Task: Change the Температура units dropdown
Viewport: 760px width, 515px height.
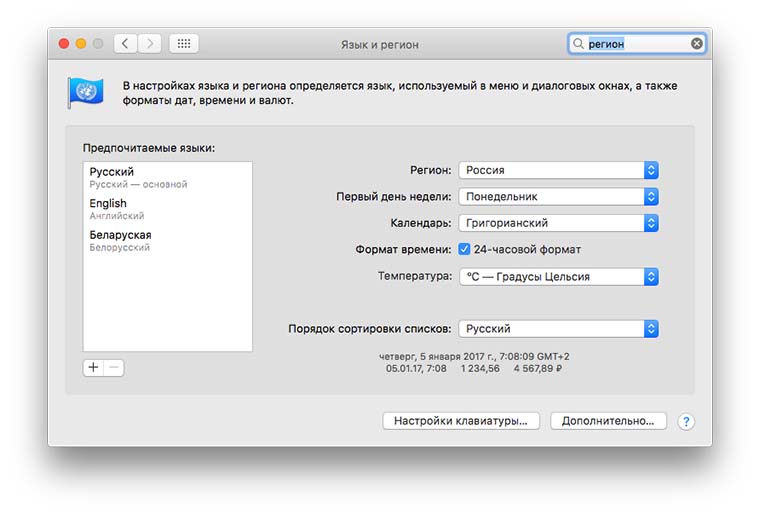Action: (558, 277)
